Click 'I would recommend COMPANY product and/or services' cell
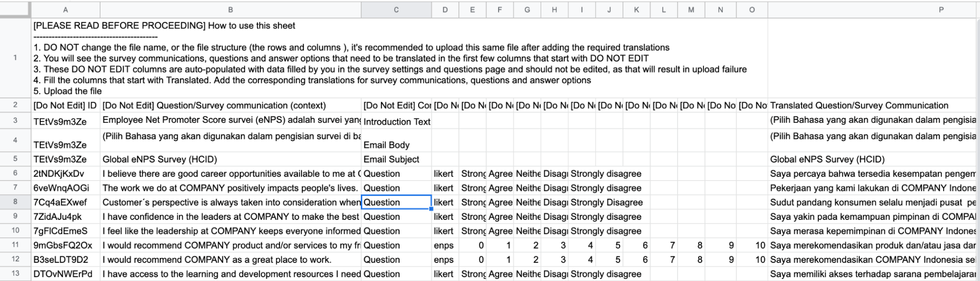The width and height of the screenshot is (980, 281). tap(230, 245)
